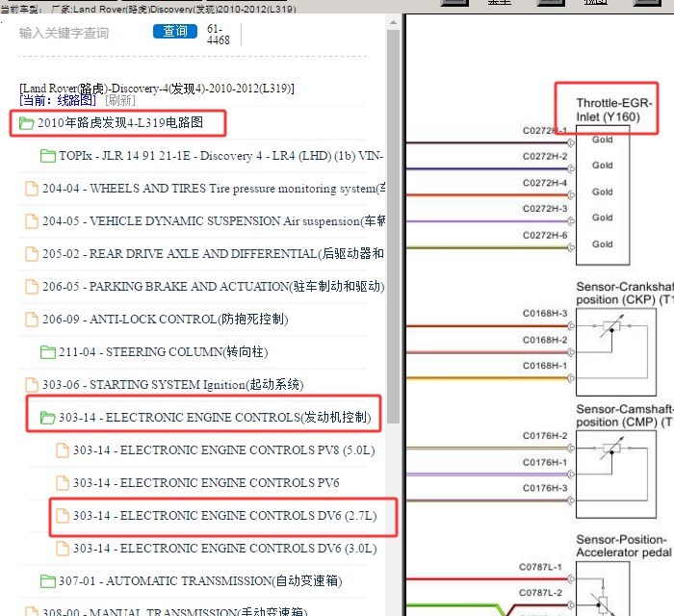Click connector pin label C0168H-3
Image resolution: width=674 pixels, height=616 pixels.
545,314
